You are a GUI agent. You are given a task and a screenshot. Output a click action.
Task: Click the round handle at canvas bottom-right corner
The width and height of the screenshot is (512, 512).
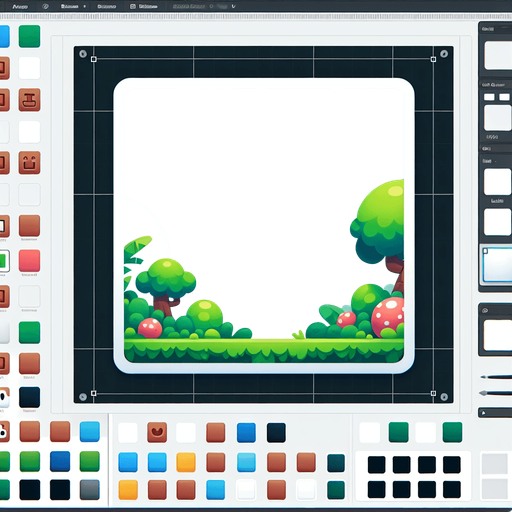(444, 397)
